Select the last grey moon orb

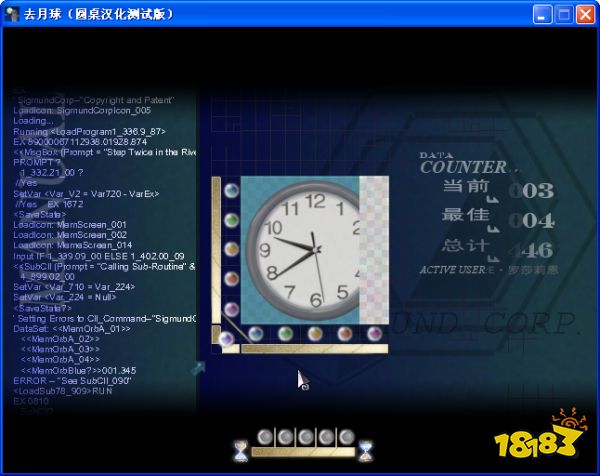pyautogui.click(x=346, y=437)
